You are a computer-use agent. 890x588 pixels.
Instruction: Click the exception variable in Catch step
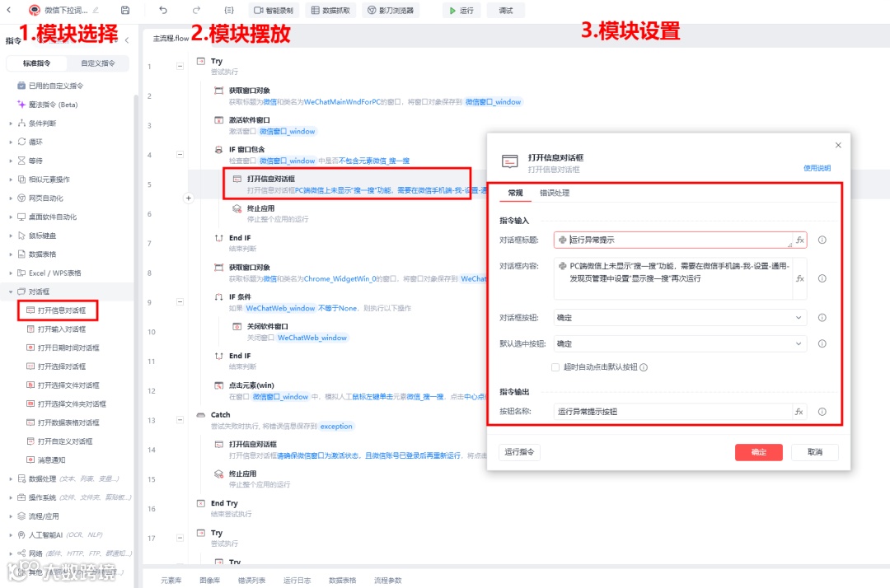click(x=336, y=426)
